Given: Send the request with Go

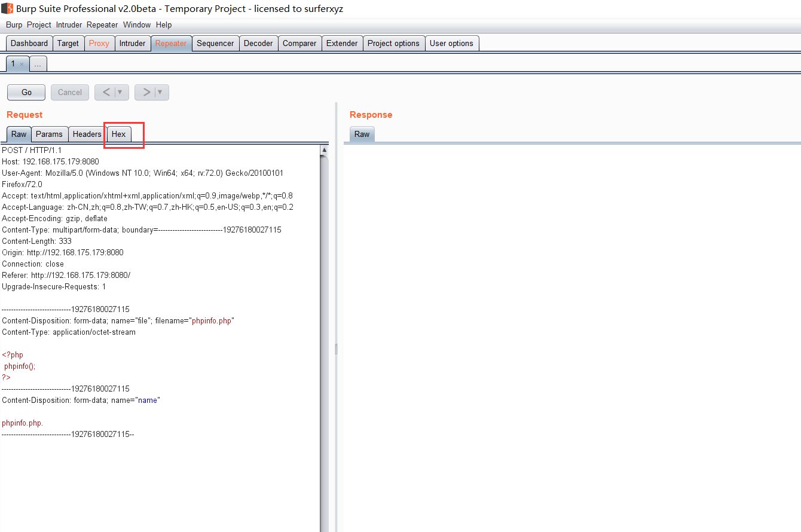Looking at the screenshot, I should (26, 92).
